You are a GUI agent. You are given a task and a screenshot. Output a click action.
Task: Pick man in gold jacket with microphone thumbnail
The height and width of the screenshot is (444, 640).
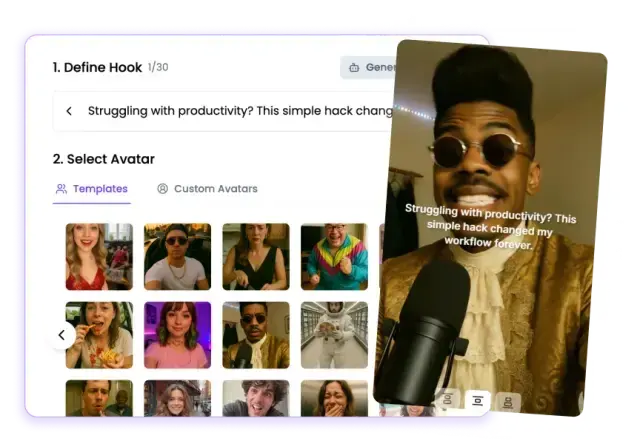coord(256,335)
